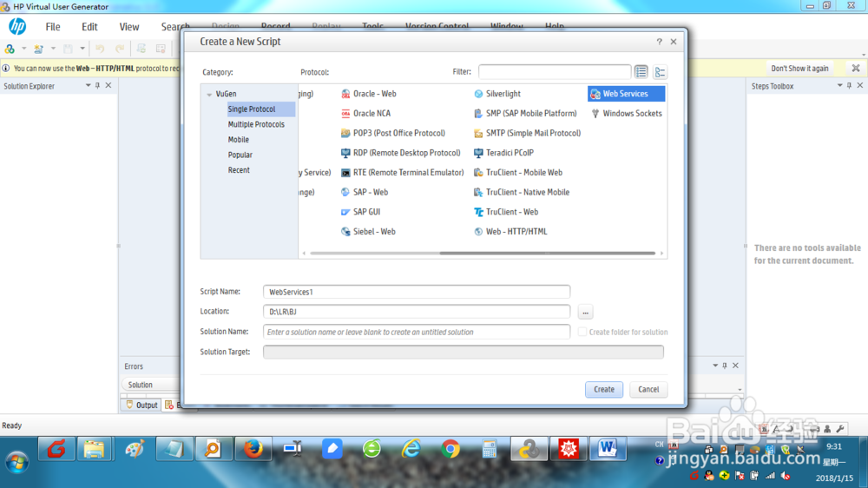Select Single Protocol category
Viewport: 868px width, 488px height.
[x=261, y=109]
